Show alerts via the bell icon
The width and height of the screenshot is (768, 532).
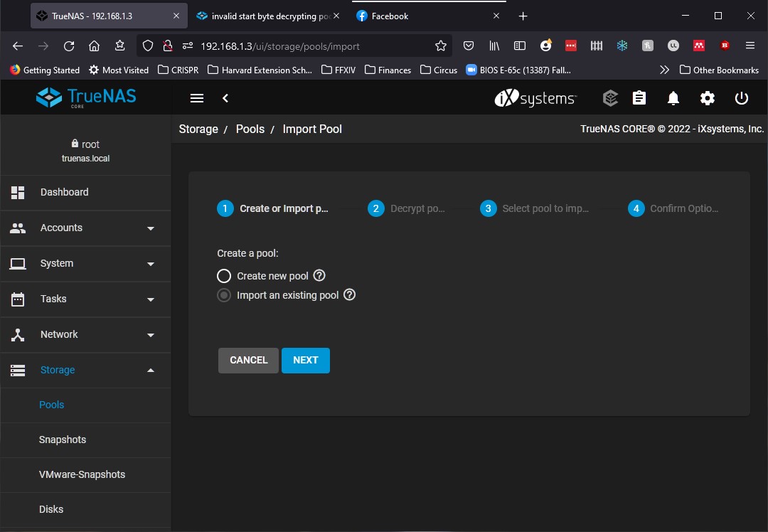pyautogui.click(x=673, y=98)
